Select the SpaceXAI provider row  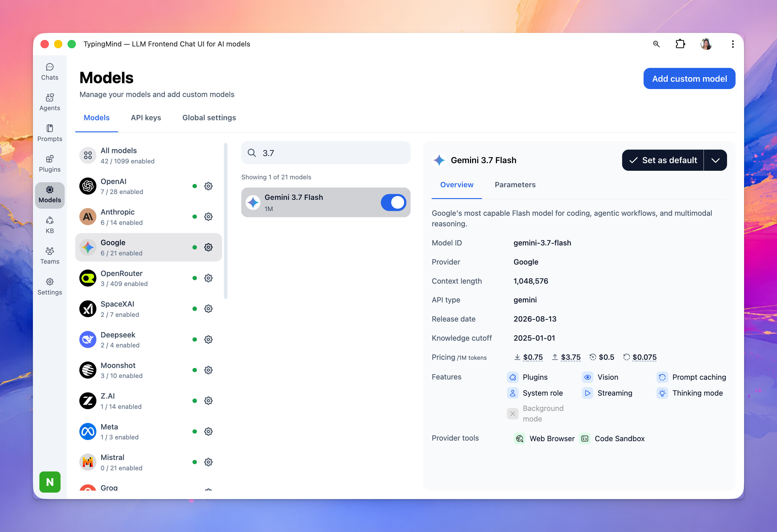click(148, 309)
